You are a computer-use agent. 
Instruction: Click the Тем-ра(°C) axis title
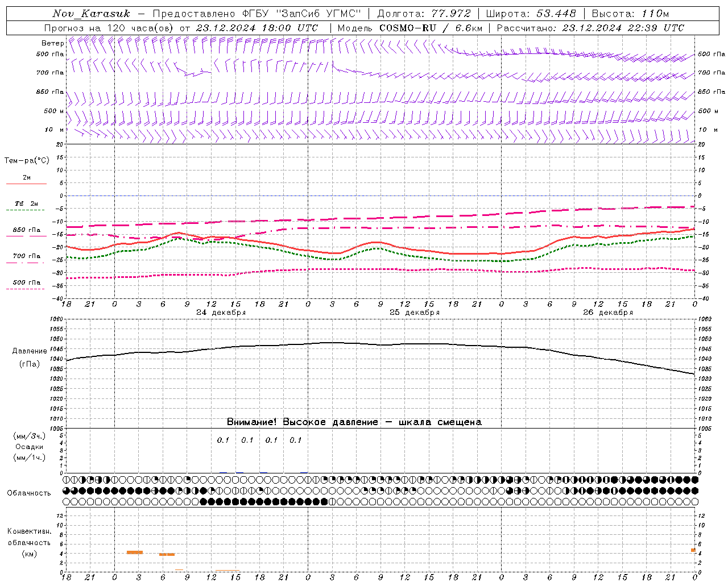[27, 161]
